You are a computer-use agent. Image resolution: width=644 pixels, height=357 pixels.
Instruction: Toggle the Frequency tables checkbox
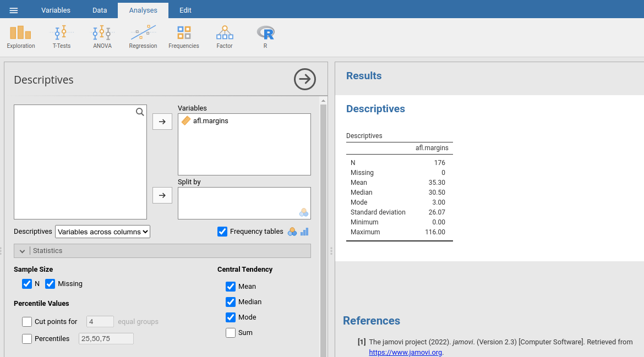(222, 232)
